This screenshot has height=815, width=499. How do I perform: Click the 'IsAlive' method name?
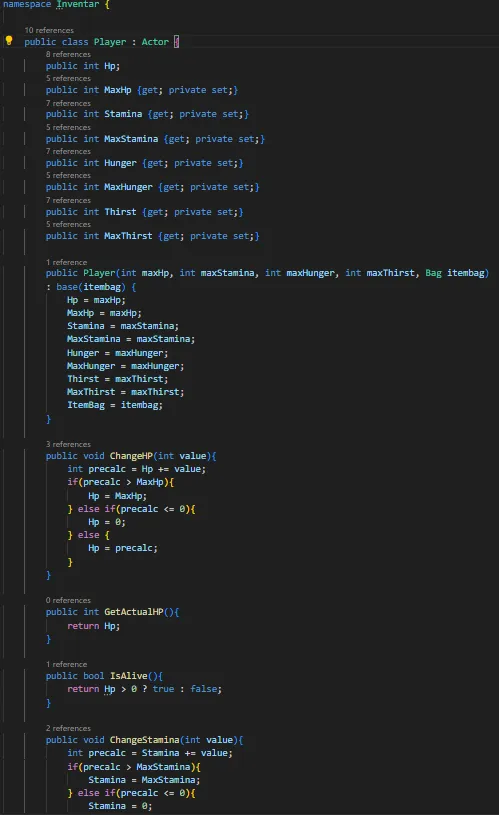tap(128, 676)
